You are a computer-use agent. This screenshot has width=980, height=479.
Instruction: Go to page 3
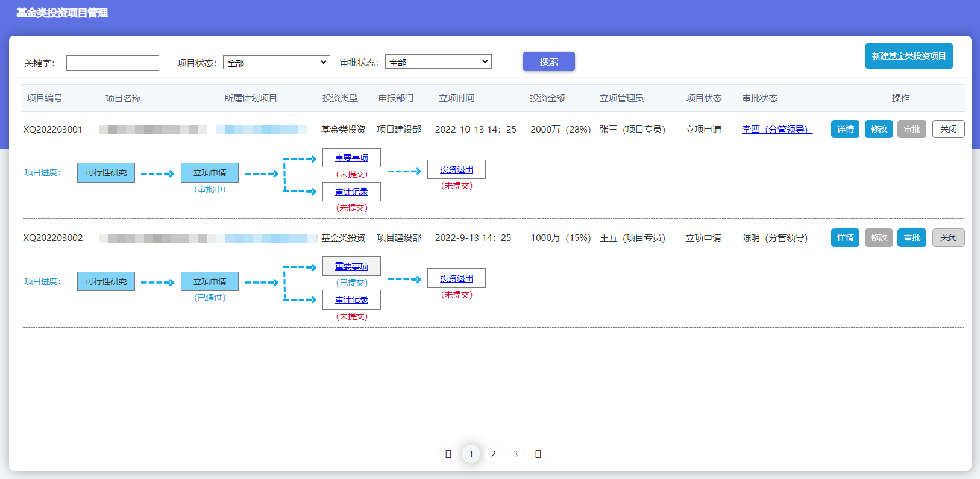pos(515,454)
